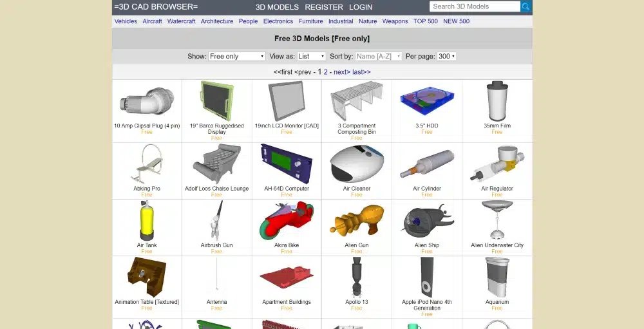Viewport: 644px width, 329px height.
Task: Open the Animation Table [Textured] image
Action: tap(147, 277)
